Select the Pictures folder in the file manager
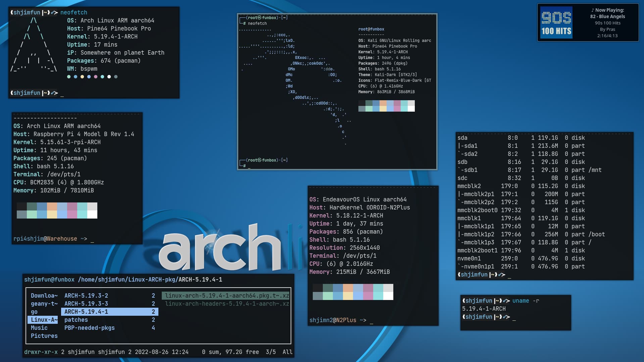The width and height of the screenshot is (644, 362). coord(44,336)
